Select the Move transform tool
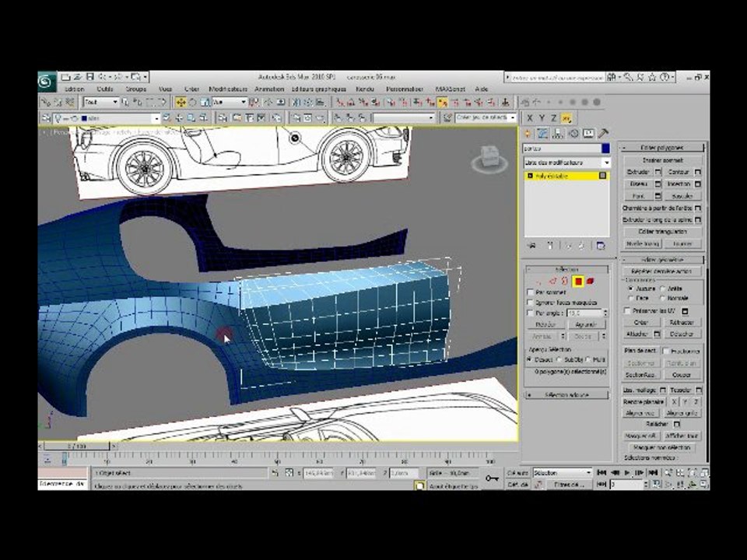Screen dimensions: 747x560 (x=181, y=103)
